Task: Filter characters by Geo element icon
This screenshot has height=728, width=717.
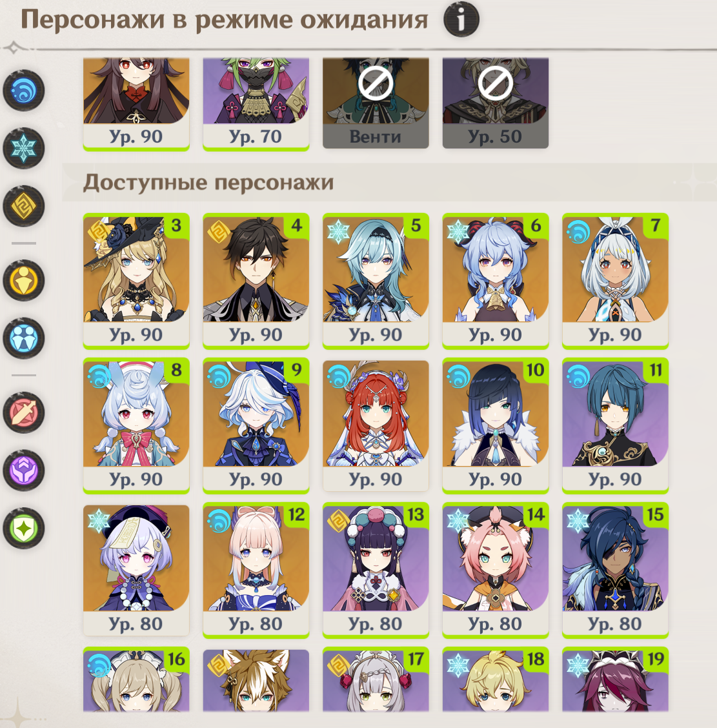Action: 24,206
